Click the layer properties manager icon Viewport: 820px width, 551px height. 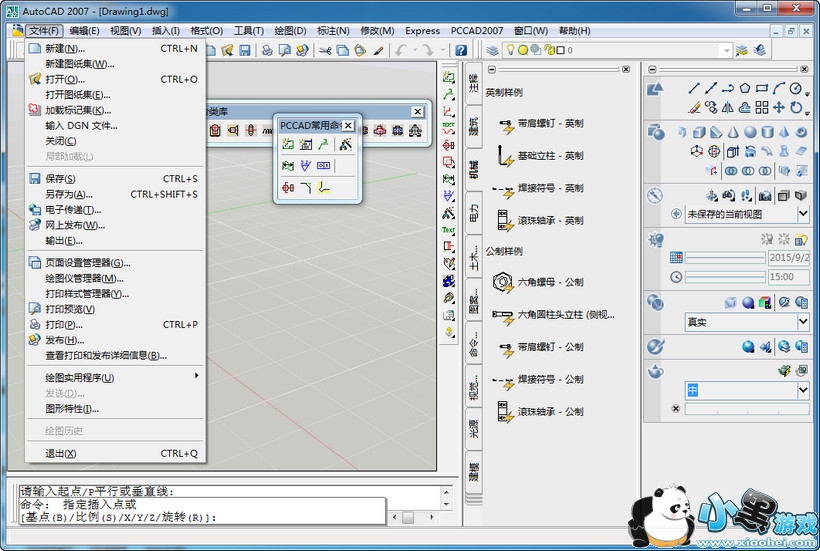pos(491,50)
